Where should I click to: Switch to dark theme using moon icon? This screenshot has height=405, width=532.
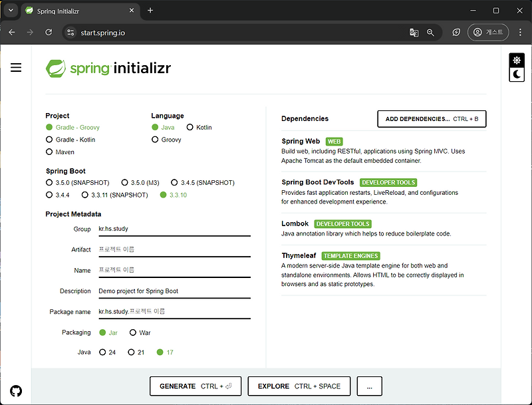point(517,74)
